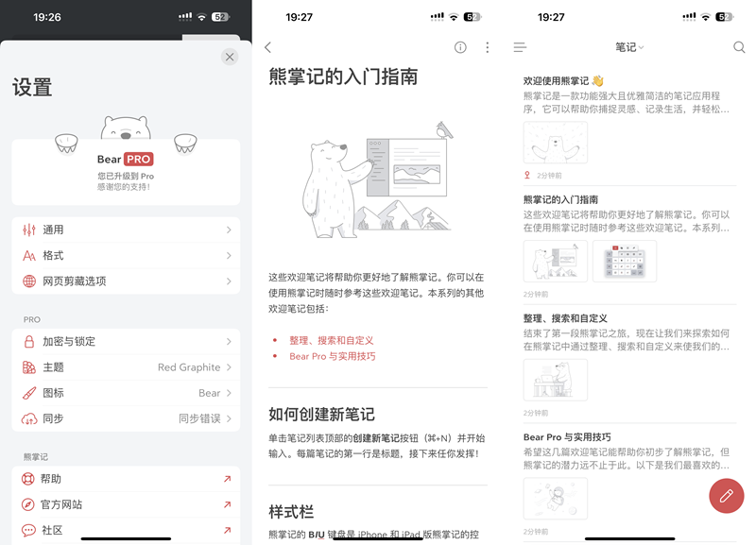Click the external-link arrow in the 社区 row
This screenshot has width=756, height=545.
pyautogui.click(x=227, y=530)
